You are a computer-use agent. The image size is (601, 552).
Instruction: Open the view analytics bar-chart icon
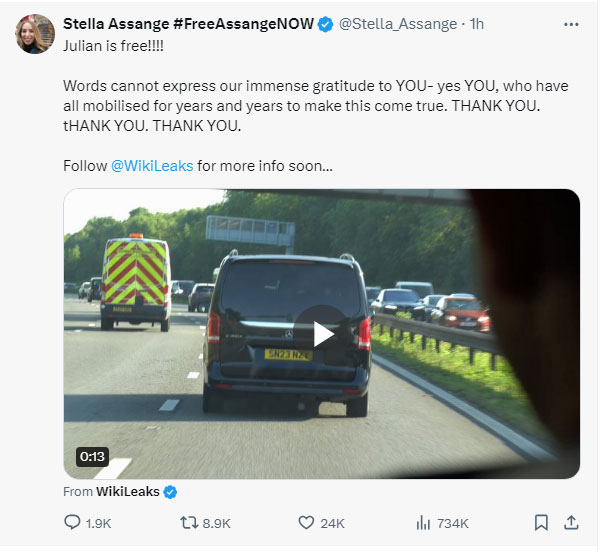423,522
